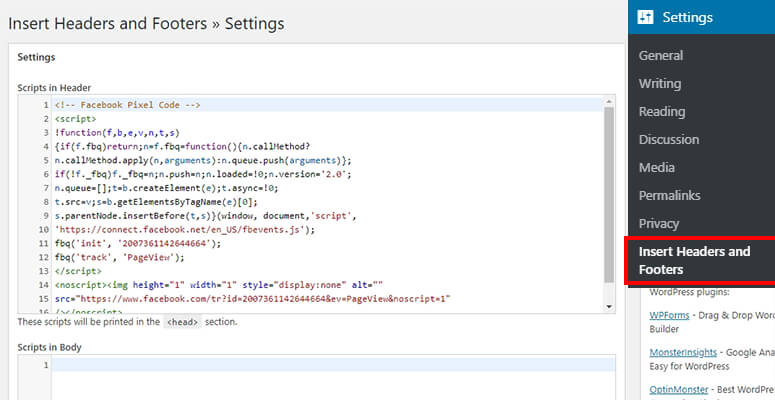Open Privacy settings page
Screen dimensions: 775x400
658,223
